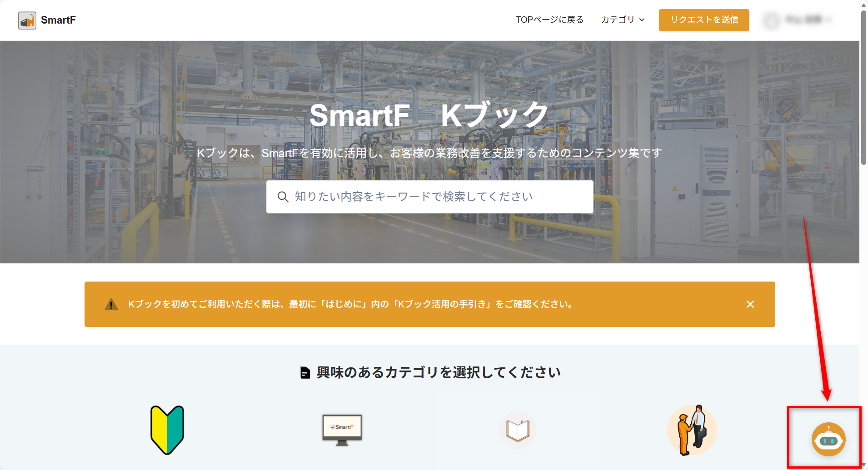Click the scrollbar up arrow

click(863, 5)
